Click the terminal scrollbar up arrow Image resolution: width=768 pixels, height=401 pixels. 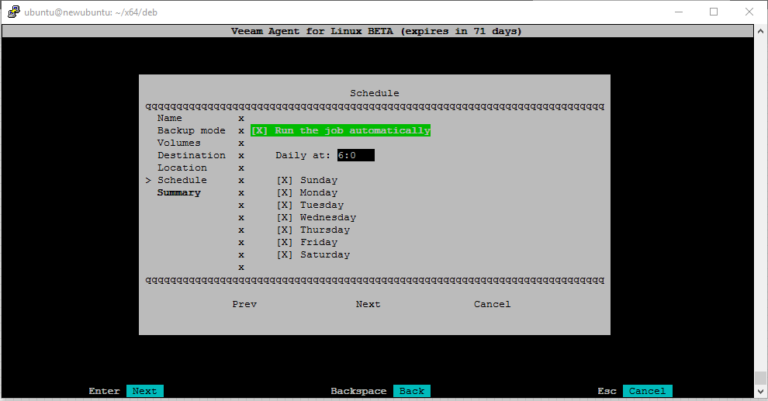click(760, 31)
